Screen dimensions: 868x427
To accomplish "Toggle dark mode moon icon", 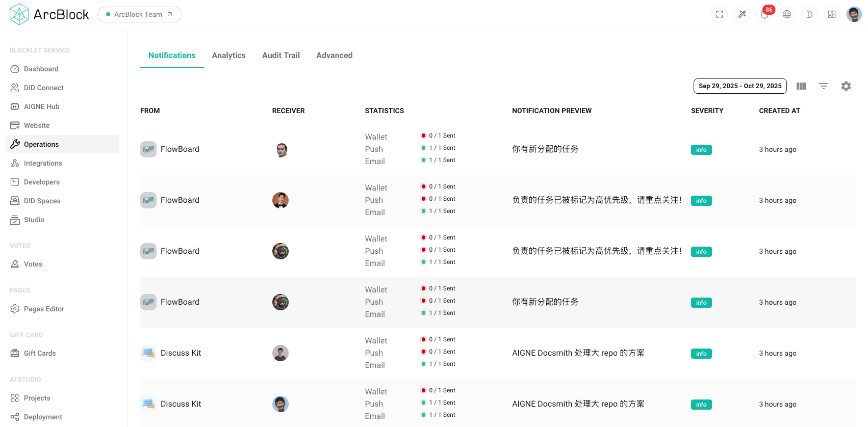I will (809, 14).
